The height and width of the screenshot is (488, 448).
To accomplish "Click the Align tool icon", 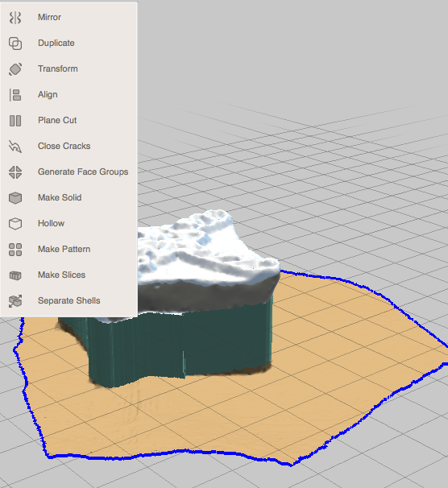I will 15,95.
